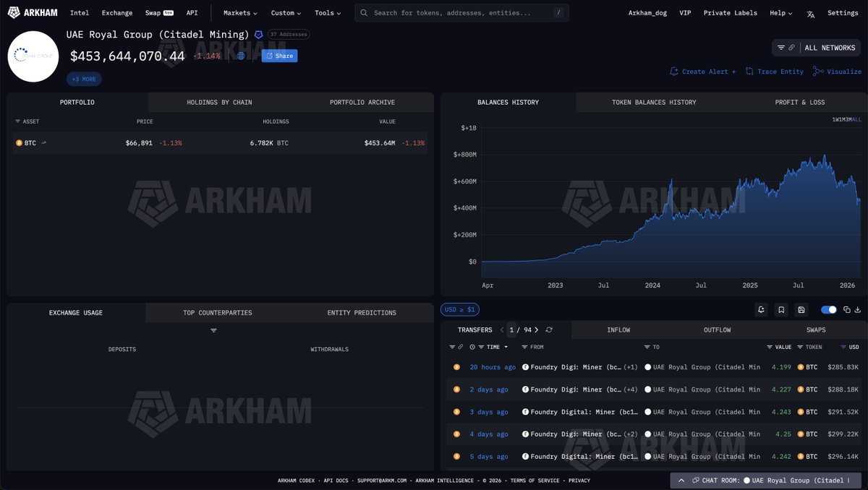Refresh the transfers list with the refresh icon
Viewport: 868px width, 490px height.
(549, 330)
